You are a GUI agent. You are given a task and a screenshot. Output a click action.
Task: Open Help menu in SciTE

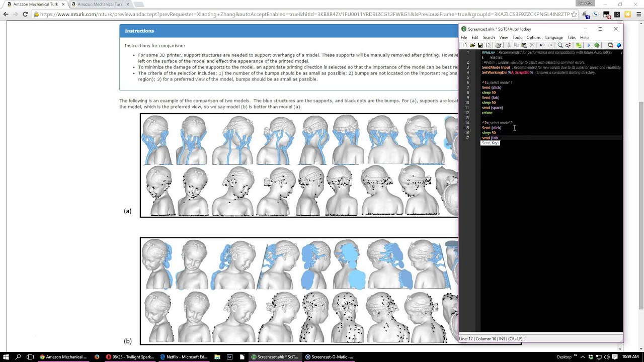click(584, 37)
